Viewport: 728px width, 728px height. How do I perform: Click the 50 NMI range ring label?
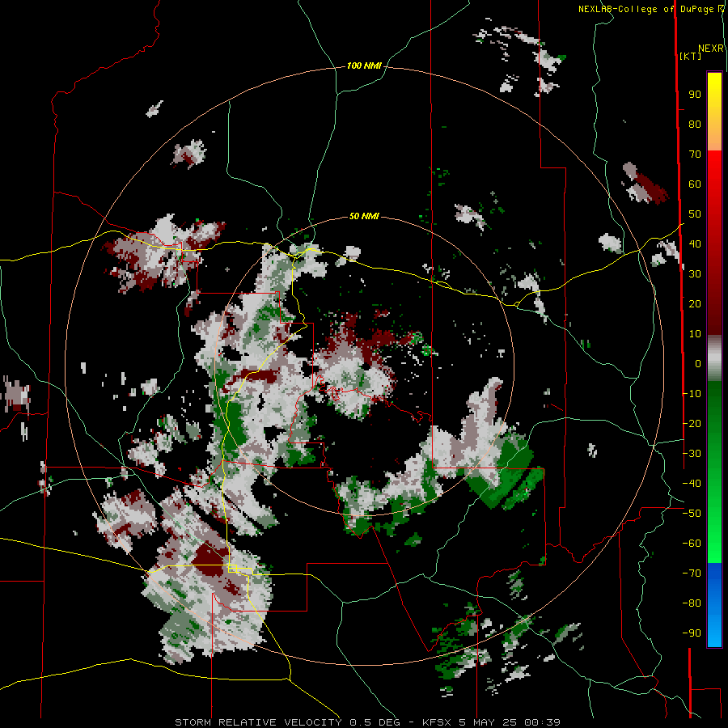pos(364,216)
